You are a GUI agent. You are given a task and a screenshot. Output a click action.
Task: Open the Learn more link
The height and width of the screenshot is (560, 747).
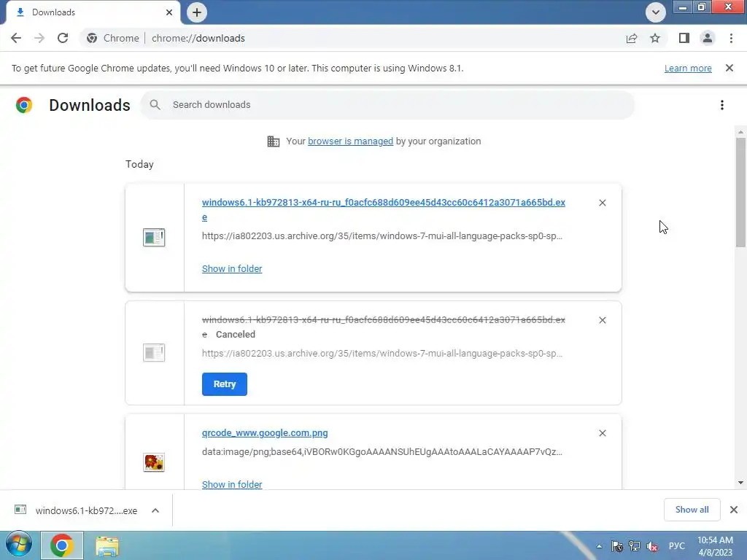[x=688, y=68]
